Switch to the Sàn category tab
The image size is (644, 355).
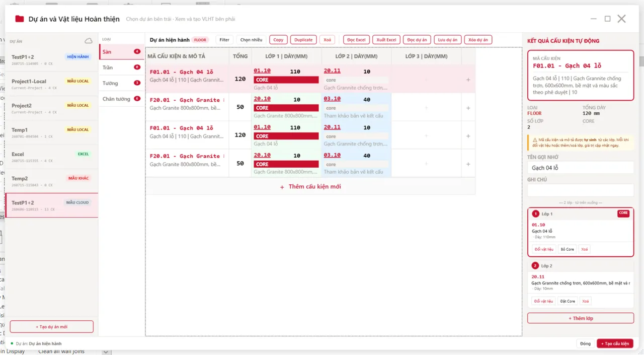point(122,52)
